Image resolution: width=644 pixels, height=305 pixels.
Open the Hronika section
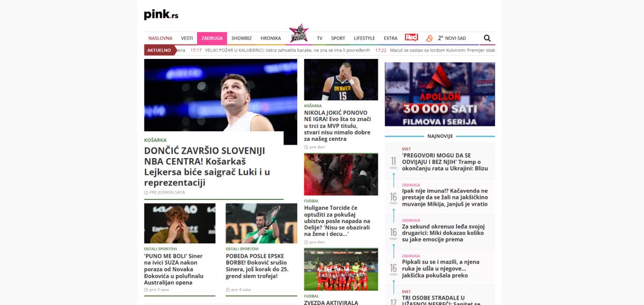(270, 38)
